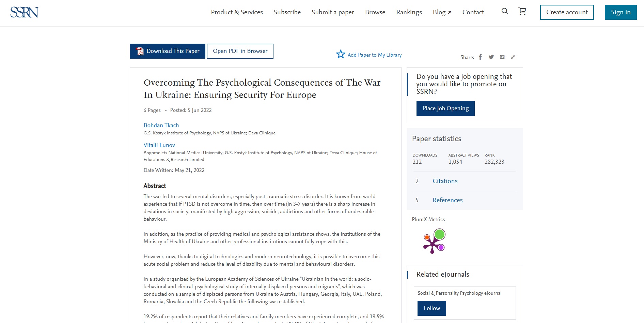Sign in to SSRN
The width and height of the screenshot is (644, 323).
621,12
